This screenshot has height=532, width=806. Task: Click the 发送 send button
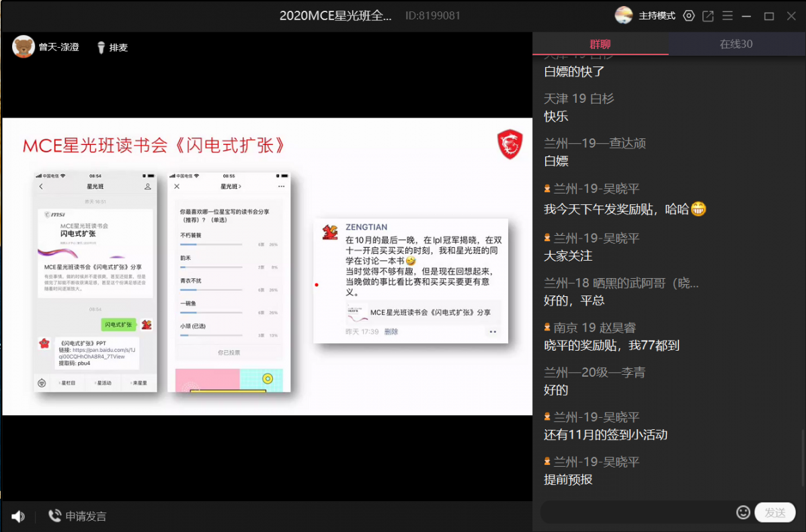775,513
